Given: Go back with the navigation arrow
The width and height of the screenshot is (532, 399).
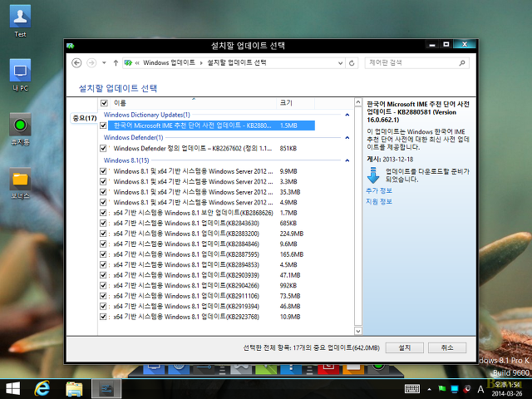Looking at the screenshot, I should pyautogui.click(x=76, y=63).
